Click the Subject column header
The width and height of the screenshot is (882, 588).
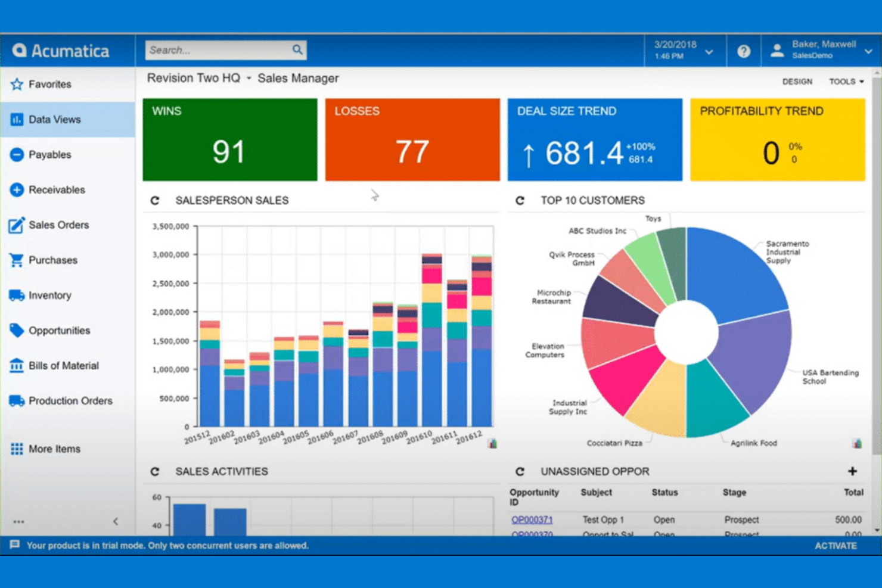pos(596,493)
